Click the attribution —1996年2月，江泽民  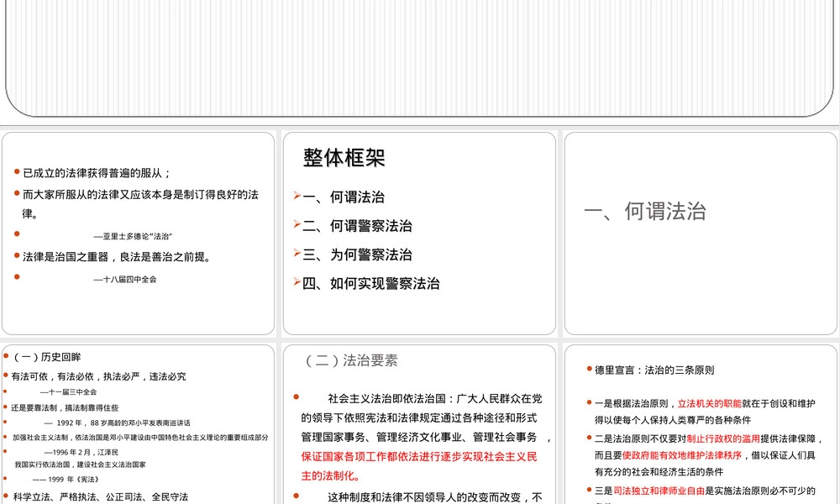pyautogui.click(x=81, y=453)
